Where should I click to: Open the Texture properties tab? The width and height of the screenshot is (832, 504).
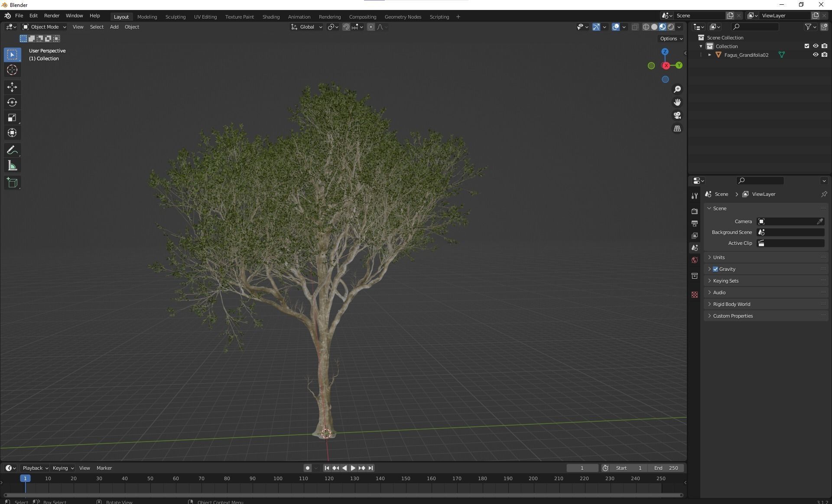695,295
